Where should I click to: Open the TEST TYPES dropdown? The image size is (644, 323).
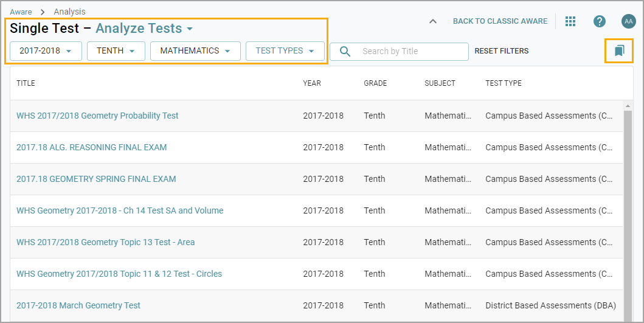(285, 51)
